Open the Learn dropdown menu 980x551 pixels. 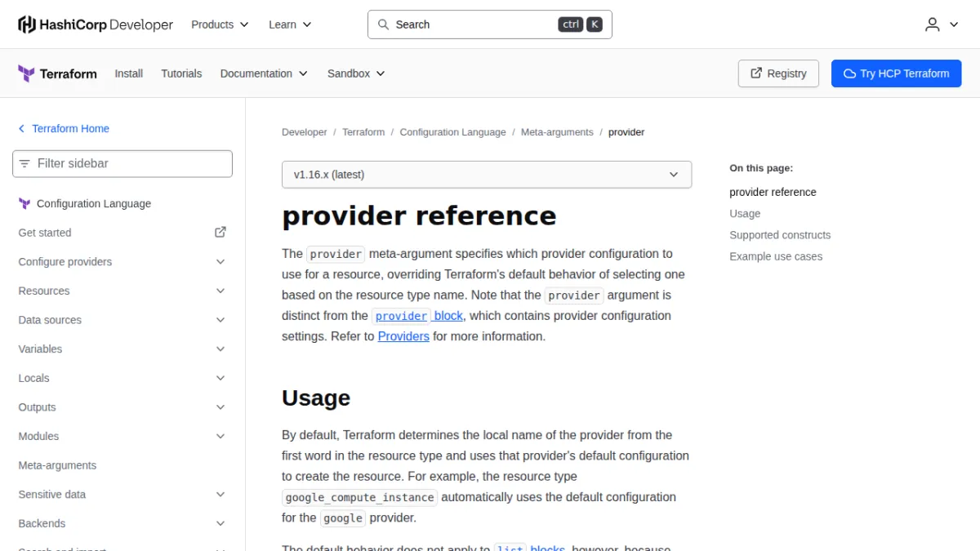click(x=290, y=24)
